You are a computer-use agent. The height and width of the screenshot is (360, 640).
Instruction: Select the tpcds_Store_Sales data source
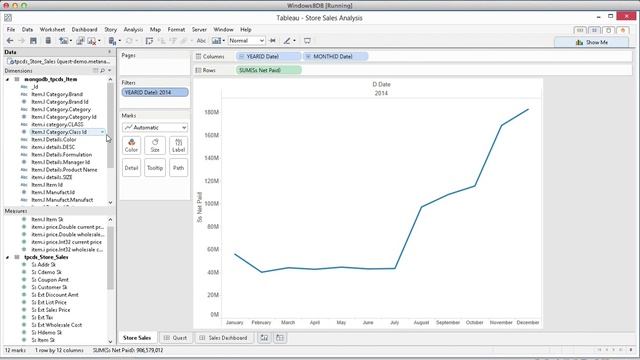59,61
